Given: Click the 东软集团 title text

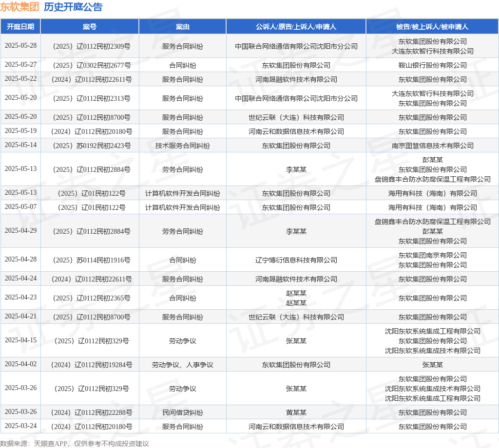Looking at the screenshot, I should 19,7.
